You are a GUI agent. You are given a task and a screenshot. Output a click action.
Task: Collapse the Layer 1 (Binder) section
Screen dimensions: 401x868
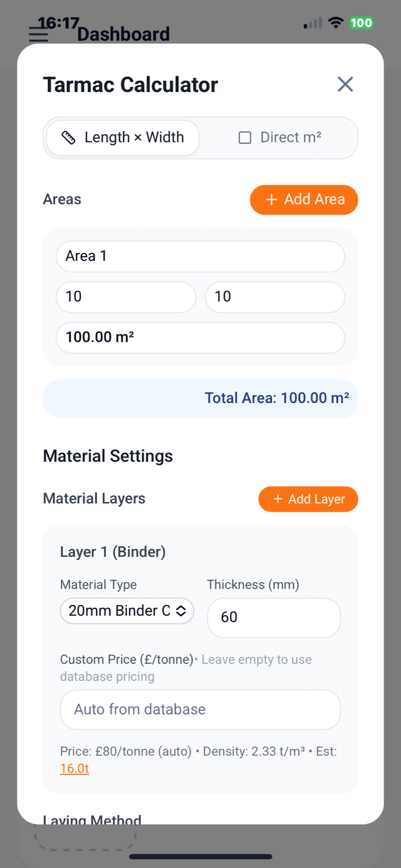pos(112,552)
